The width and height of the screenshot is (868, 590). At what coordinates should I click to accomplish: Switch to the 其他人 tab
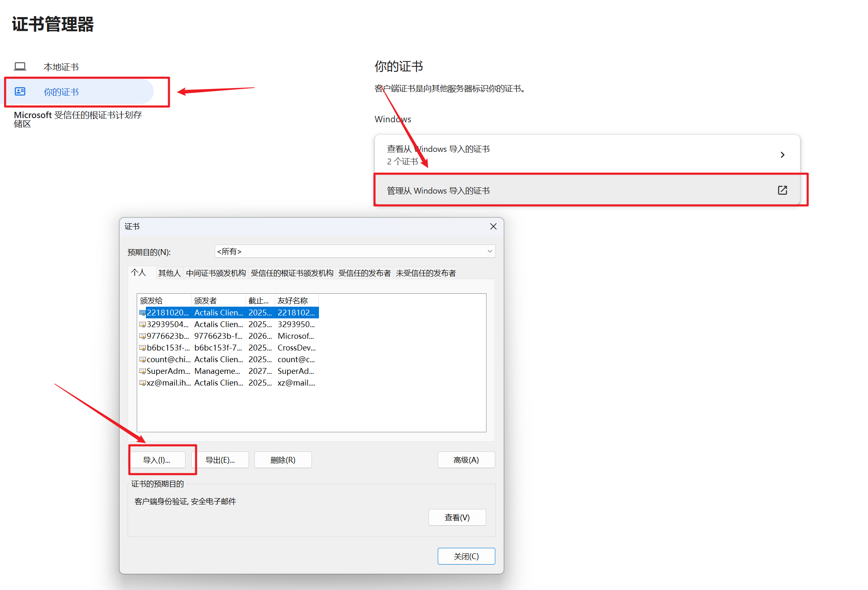[x=169, y=273]
